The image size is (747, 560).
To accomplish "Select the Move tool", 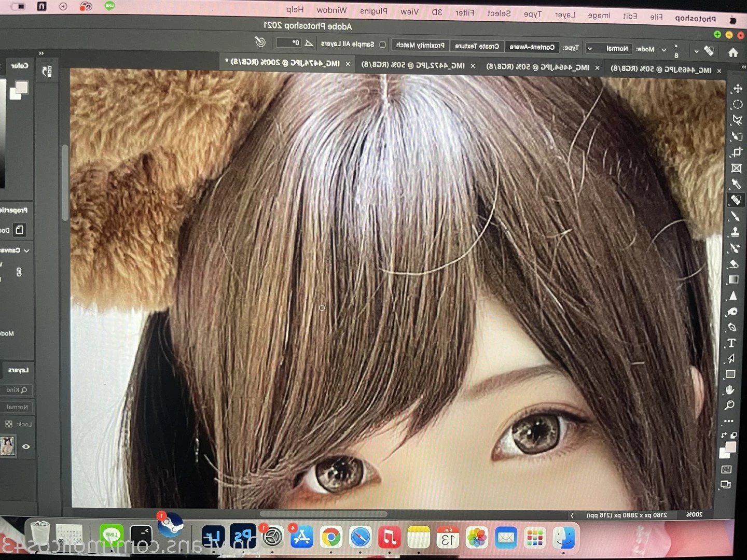I will [x=737, y=89].
